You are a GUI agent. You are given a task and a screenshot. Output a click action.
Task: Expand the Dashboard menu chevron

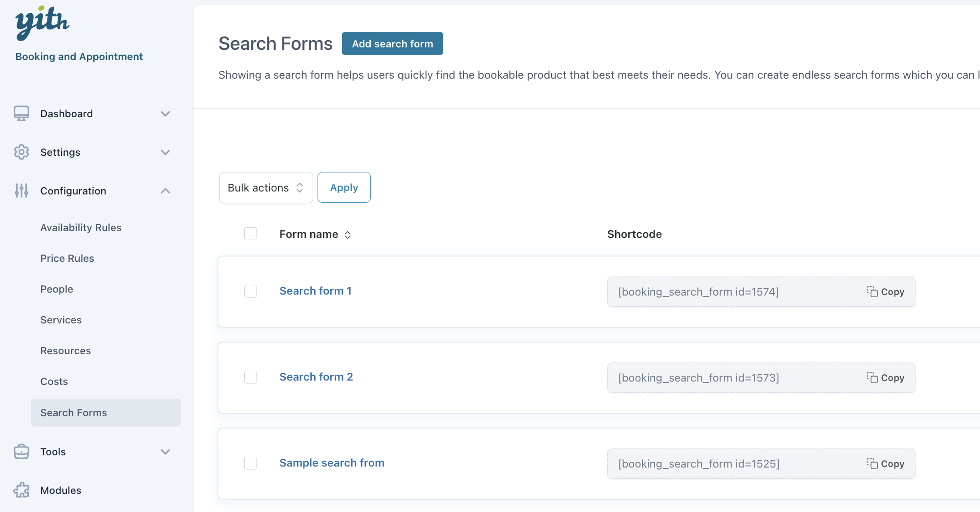coord(166,114)
